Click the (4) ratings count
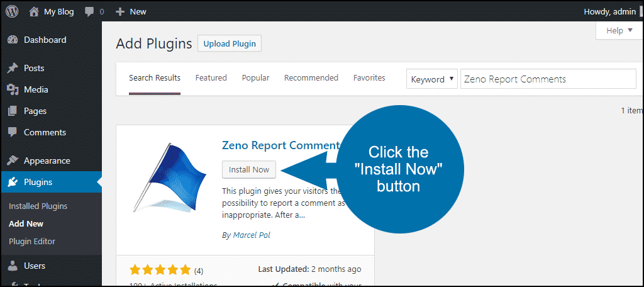The height and width of the screenshot is (287, 644). pyautogui.click(x=198, y=271)
